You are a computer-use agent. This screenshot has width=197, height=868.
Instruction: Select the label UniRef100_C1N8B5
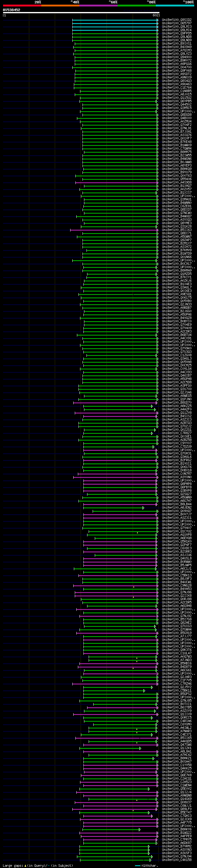(177, 91)
